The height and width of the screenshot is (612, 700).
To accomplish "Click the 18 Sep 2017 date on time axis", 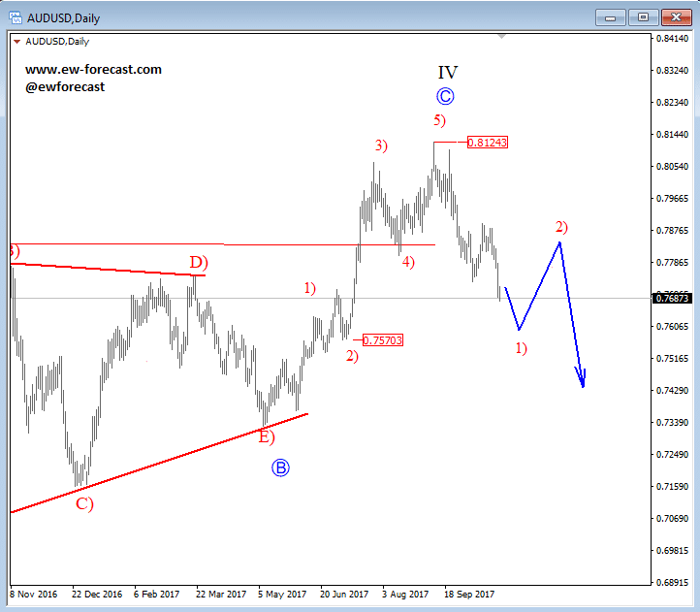I will pyautogui.click(x=468, y=595).
